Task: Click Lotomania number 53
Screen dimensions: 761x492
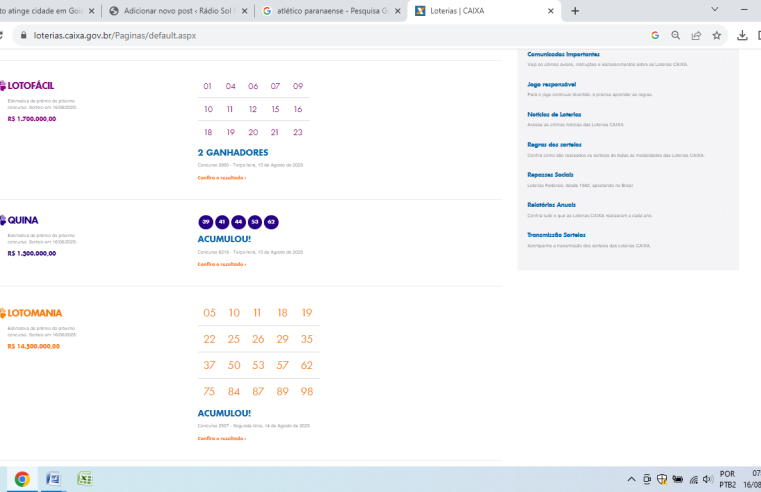Action: click(258, 365)
